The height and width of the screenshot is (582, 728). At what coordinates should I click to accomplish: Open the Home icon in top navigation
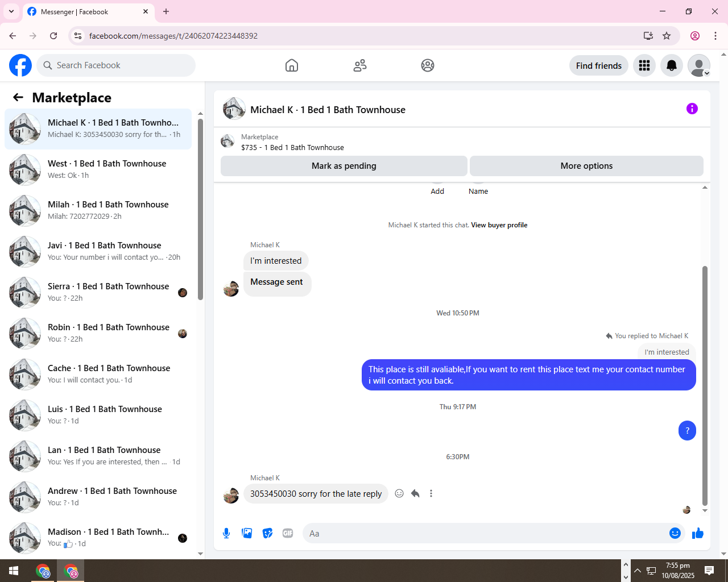292,65
